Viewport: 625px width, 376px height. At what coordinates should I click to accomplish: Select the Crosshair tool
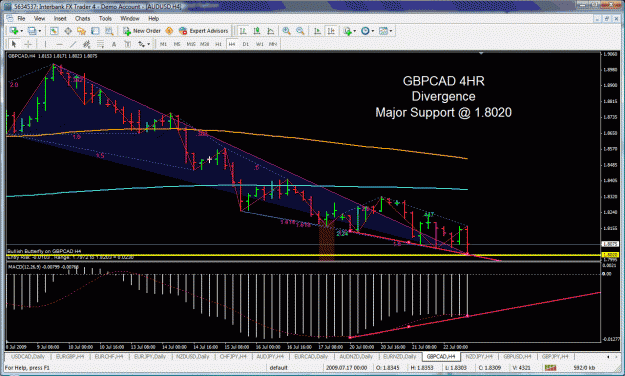click(28, 44)
